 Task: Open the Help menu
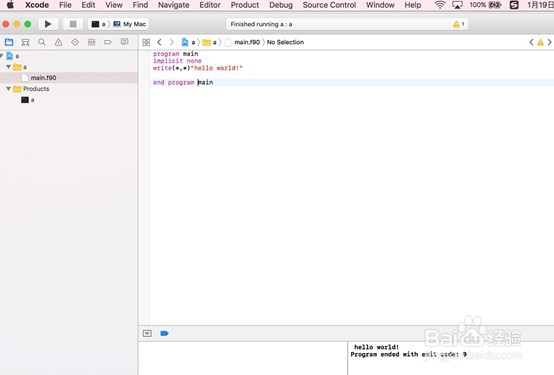pyautogui.click(x=413, y=5)
